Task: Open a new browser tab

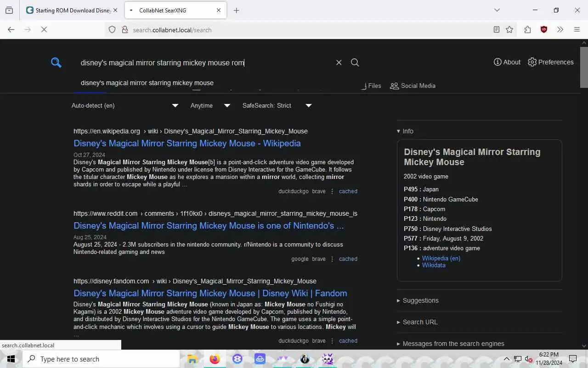Action: coord(236,10)
